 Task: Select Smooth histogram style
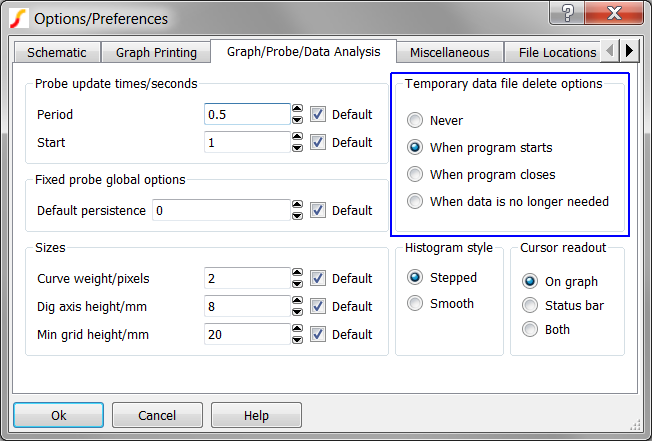point(415,303)
